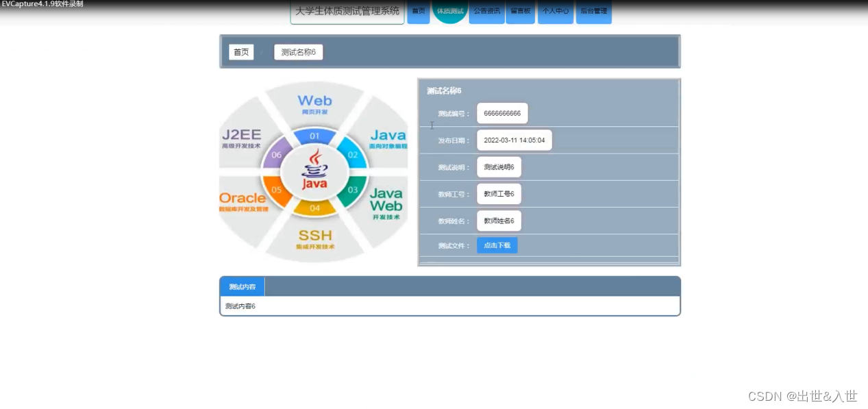Select the 体质测试 nav item
Image resolution: width=868 pixels, height=409 pixels.
tap(450, 11)
